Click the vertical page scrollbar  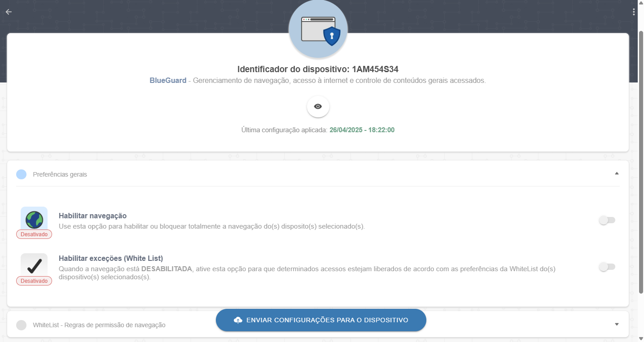click(640, 162)
